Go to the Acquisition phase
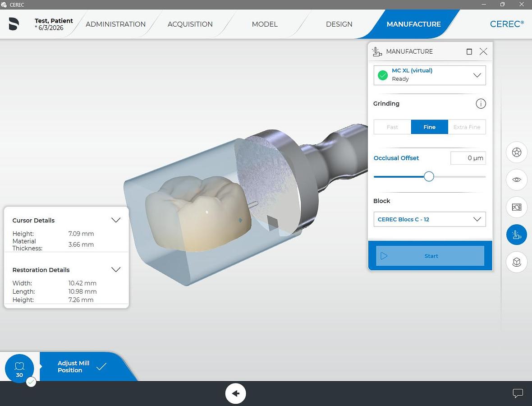The height and width of the screenshot is (406, 532). [190, 24]
